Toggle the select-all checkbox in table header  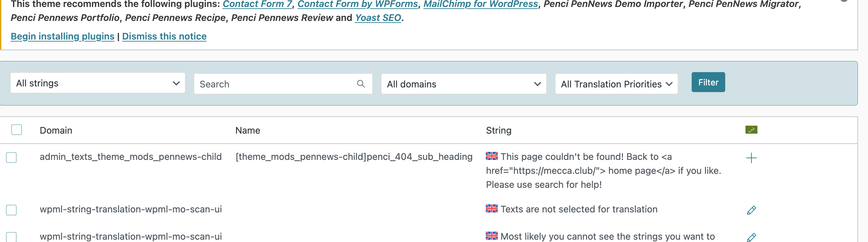click(17, 130)
